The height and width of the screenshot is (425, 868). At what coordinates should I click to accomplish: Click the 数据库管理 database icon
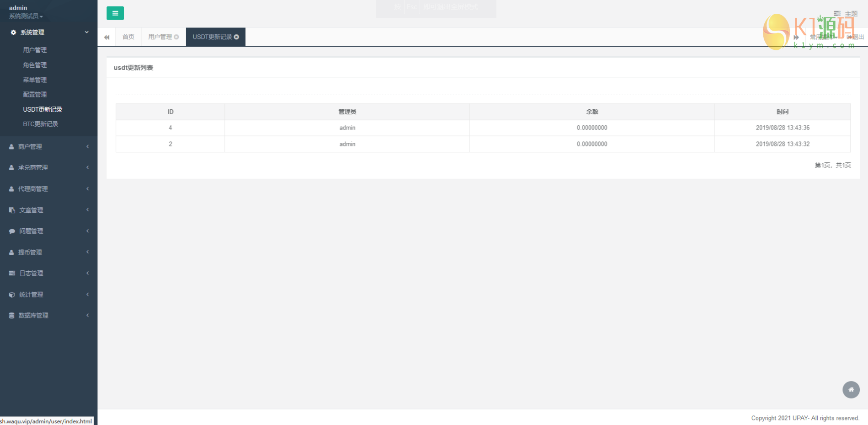coord(12,316)
